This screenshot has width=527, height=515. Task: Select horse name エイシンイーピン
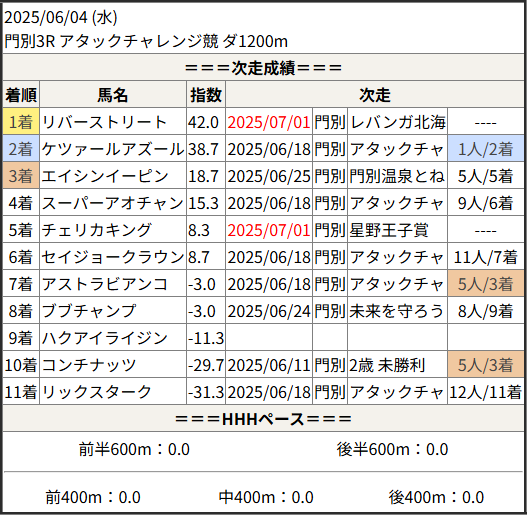click(x=105, y=176)
